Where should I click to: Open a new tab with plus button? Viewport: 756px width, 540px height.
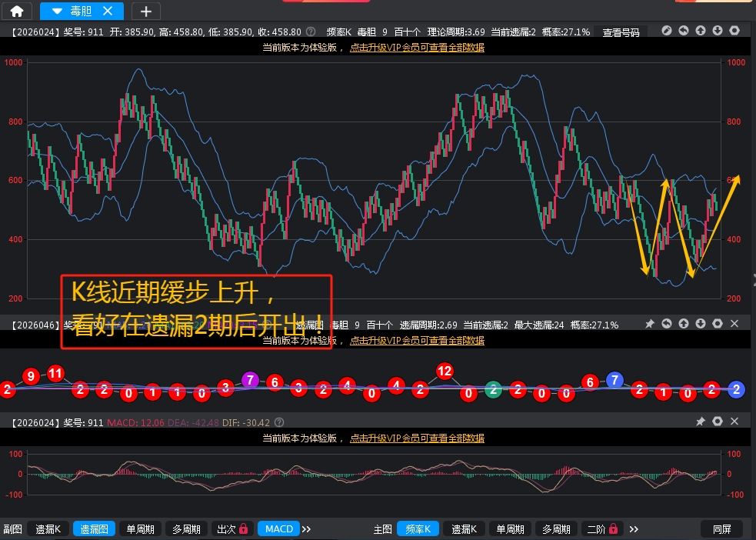pos(146,11)
